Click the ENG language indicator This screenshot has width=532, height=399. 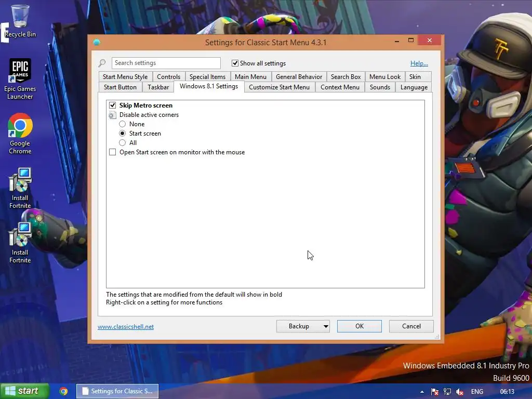point(477,392)
